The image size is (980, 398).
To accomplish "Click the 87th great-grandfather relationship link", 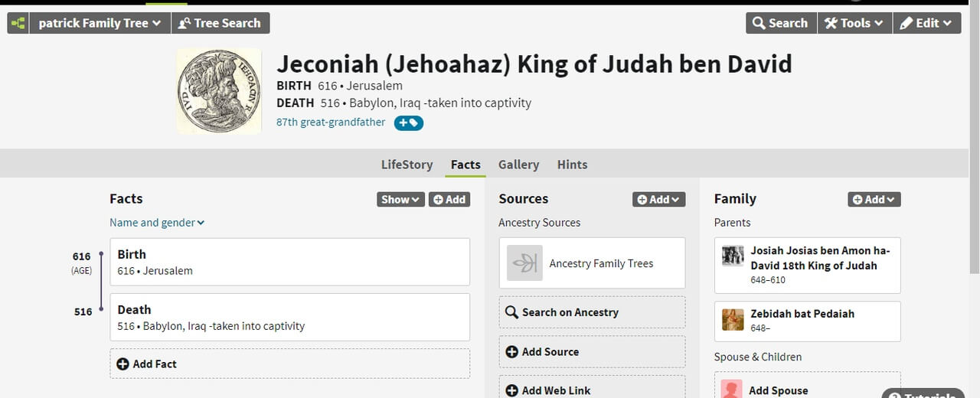I will pos(331,122).
